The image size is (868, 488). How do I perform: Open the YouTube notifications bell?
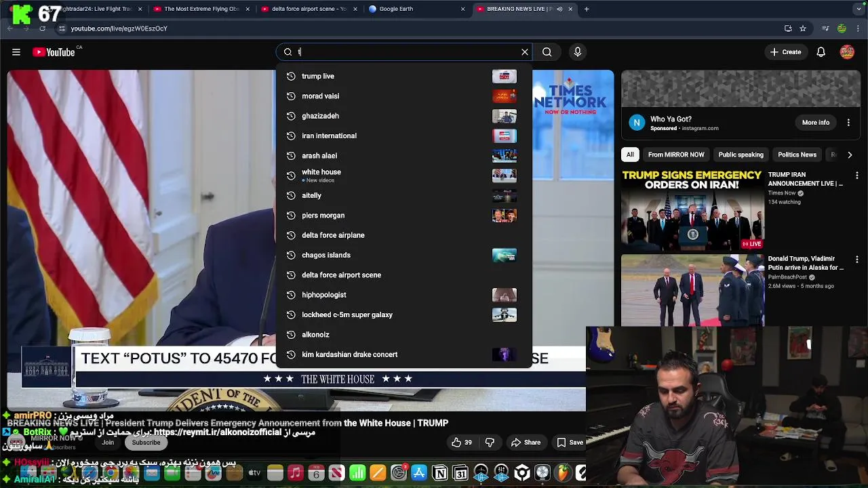pos(821,52)
